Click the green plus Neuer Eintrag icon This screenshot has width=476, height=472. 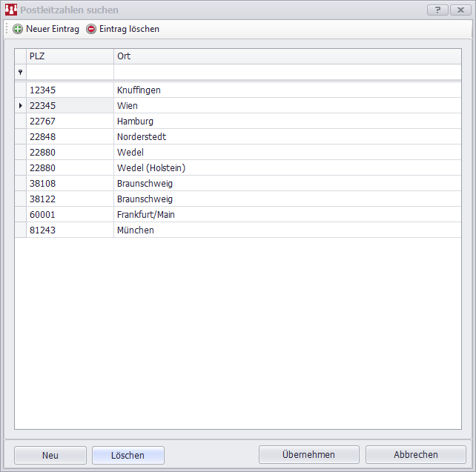click(18, 29)
